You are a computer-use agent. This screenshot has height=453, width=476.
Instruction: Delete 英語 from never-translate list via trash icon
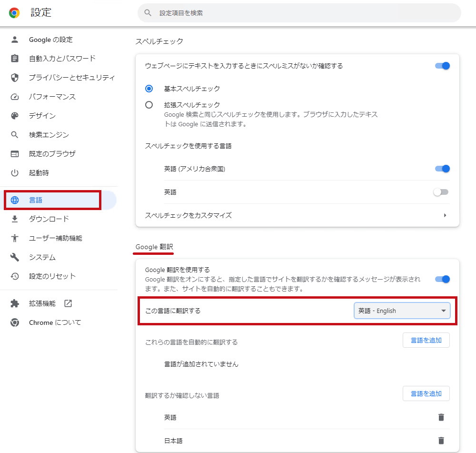click(441, 417)
